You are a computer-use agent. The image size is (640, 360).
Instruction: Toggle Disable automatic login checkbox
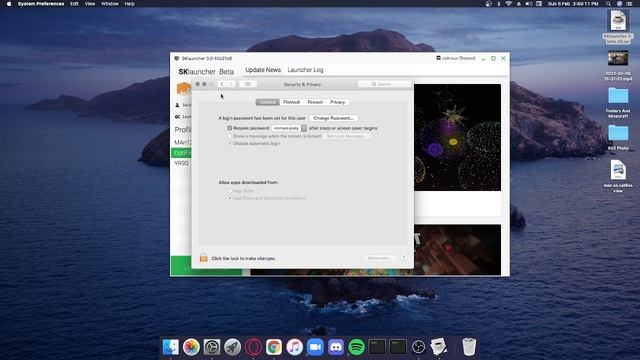(229, 143)
